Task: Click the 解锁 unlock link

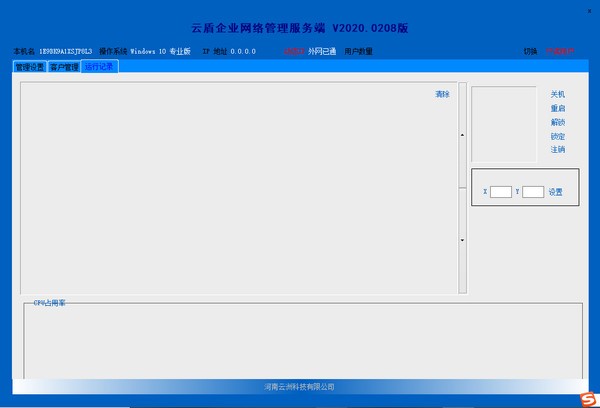Action: (x=557, y=122)
